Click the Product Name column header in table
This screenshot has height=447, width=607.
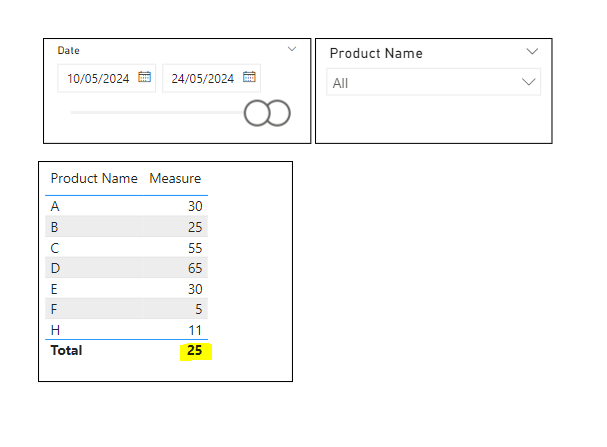coord(94,178)
